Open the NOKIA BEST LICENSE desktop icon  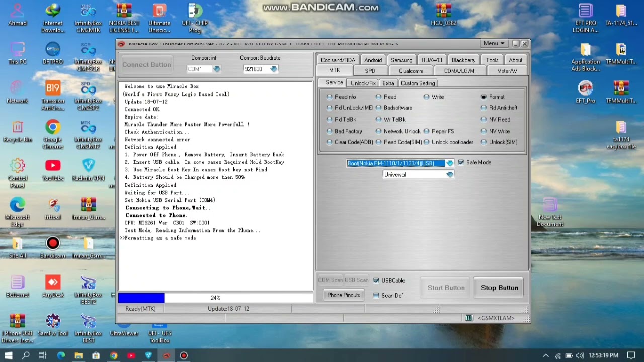click(x=124, y=18)
